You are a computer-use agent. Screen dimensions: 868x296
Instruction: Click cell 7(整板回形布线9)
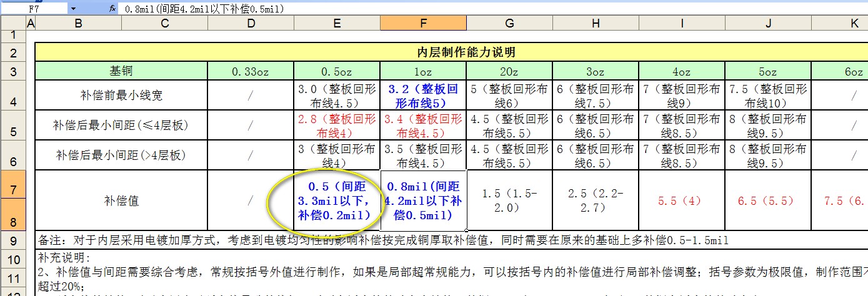pos(682,95)
